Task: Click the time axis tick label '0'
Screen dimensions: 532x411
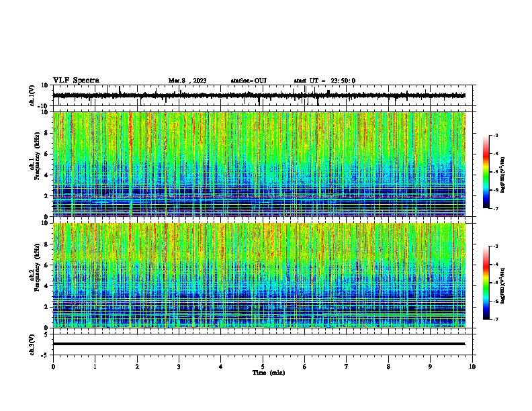Action: tap(53, 367)
